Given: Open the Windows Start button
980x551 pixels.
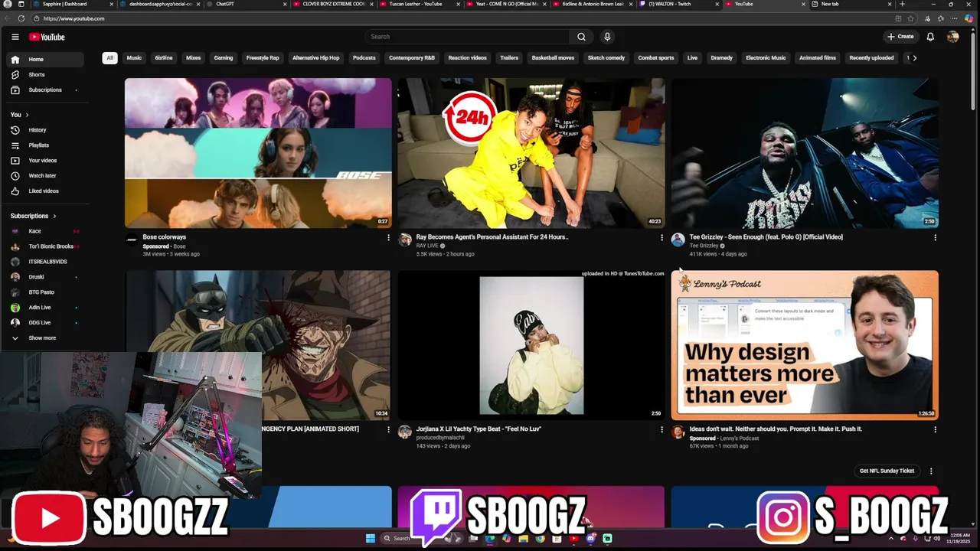Looking at the screenshot, I should point(371,539).
